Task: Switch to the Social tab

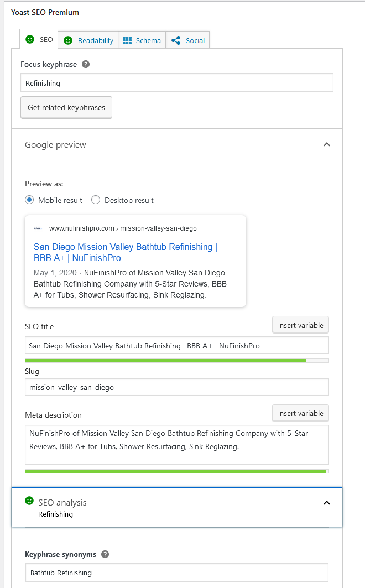Action: tap(187, 40)
